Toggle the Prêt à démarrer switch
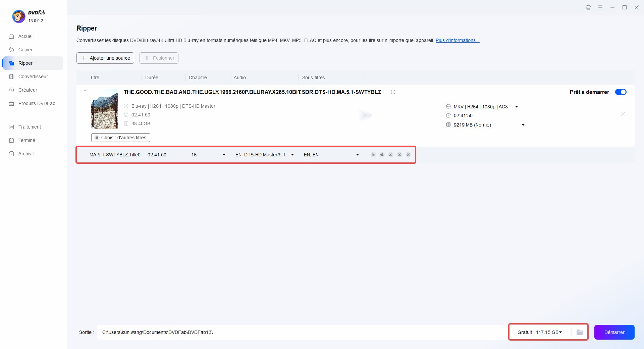644x349 pixels. click(621, 92)
